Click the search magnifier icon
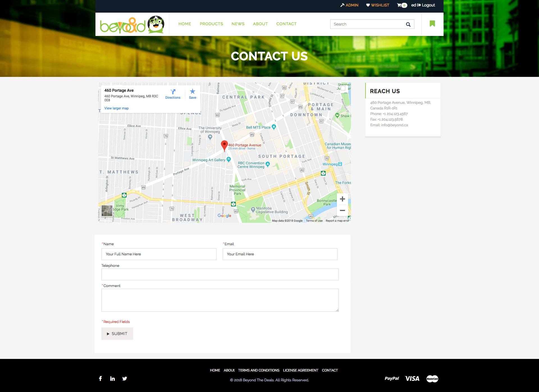This screenshot has width=539, height=392. pyautogui.click(x=408, y=24)
